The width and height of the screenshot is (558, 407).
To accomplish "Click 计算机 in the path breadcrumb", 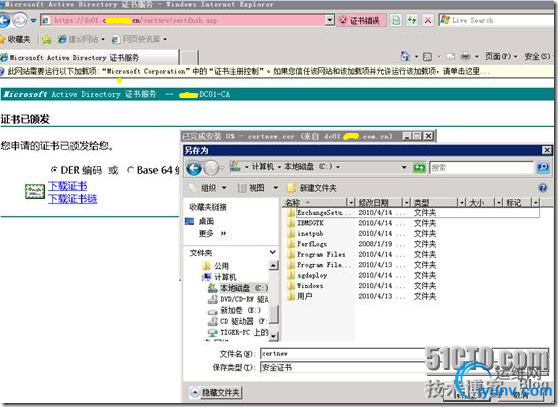I will 263,166.
